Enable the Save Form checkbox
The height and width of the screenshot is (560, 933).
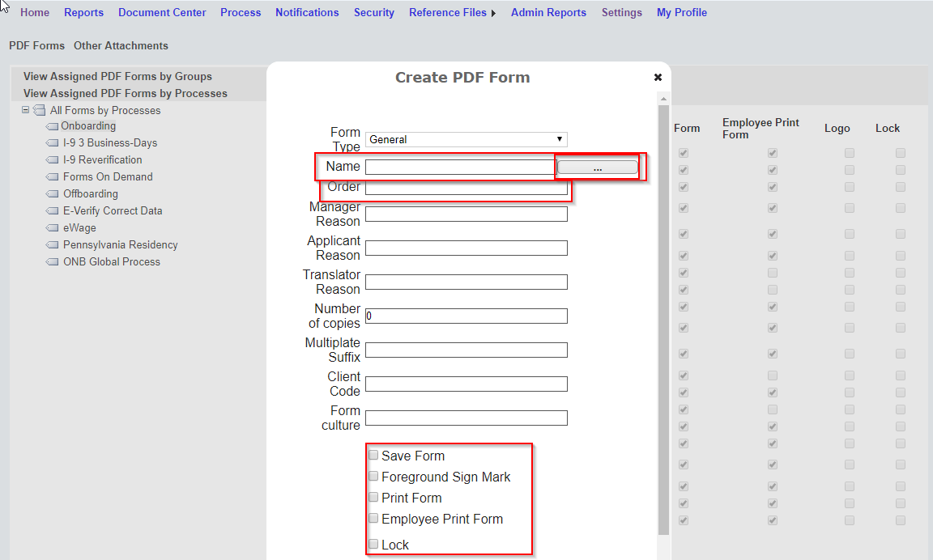(x=373, y=454)
